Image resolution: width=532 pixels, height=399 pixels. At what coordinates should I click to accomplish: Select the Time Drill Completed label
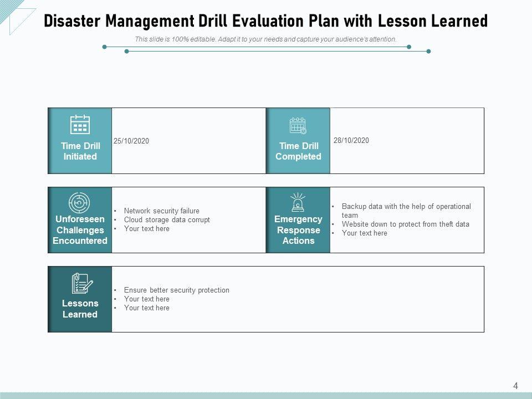pyautogui.click(x=298, y=151)
